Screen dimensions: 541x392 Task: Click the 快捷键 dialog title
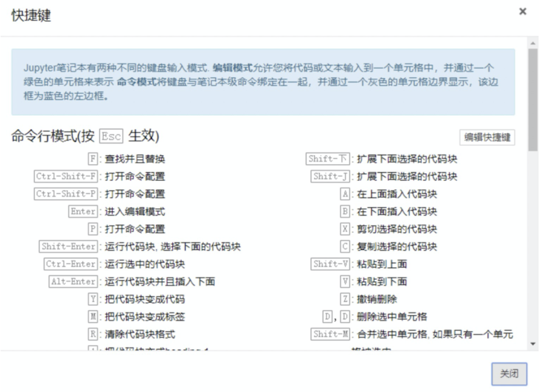click(31, 16)
